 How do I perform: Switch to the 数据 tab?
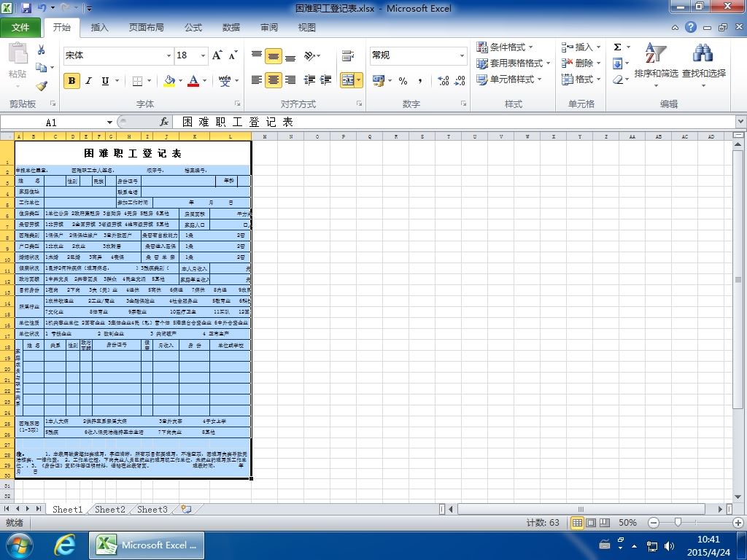coord(231,28)
